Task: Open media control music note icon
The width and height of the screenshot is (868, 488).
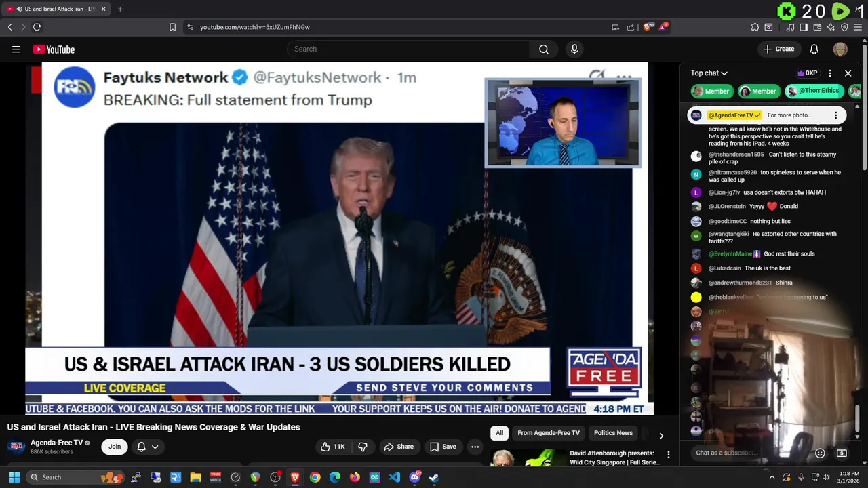Action: click(790, 27)
